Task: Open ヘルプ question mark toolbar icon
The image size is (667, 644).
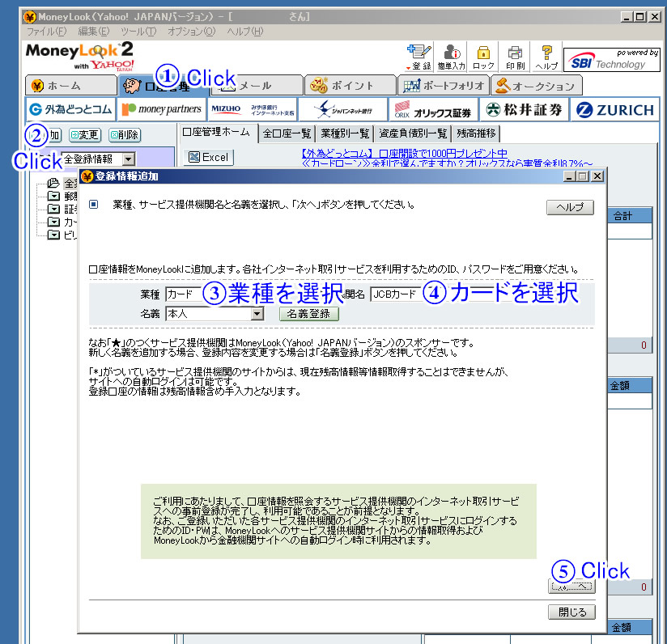Action: pyautogui.click(x=546, y=57)
